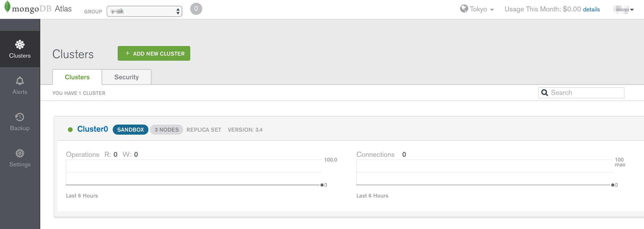Viewport: 644px width, 229px height.
Task: Click the Add New Cluster button
Action: pos(154,54)
